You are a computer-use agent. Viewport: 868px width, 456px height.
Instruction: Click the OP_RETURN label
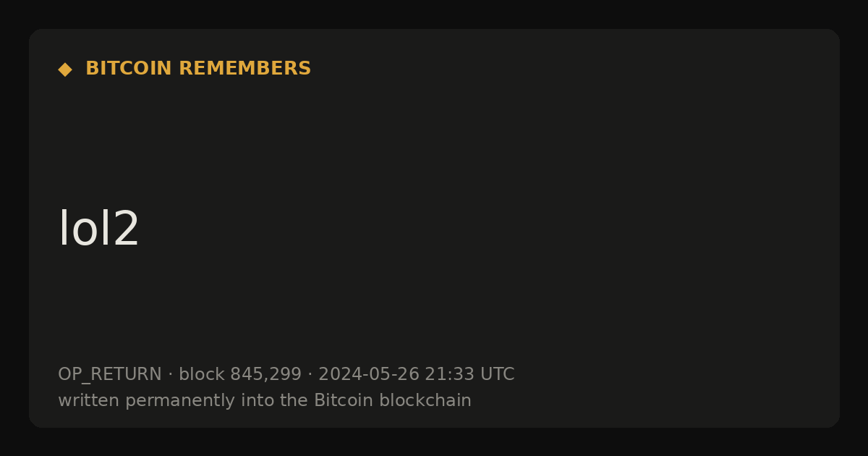click(x=110, y=375)
